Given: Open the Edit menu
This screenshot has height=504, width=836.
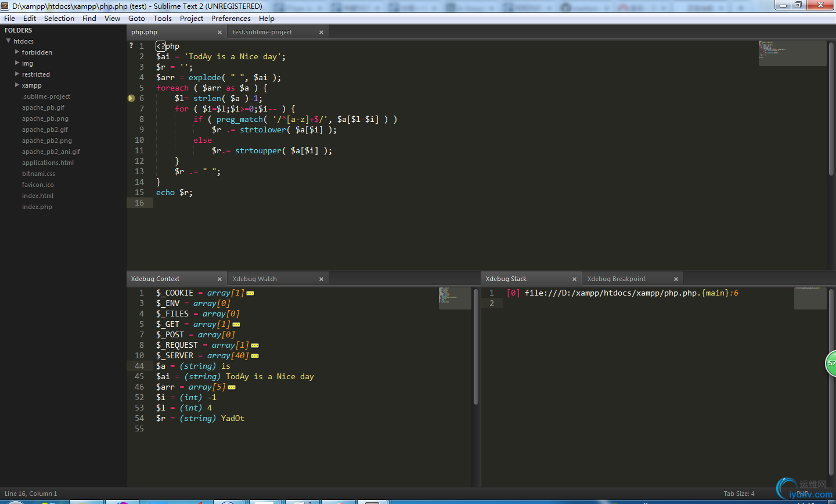Looking at the screenshot, I should [x=30, y=19].
